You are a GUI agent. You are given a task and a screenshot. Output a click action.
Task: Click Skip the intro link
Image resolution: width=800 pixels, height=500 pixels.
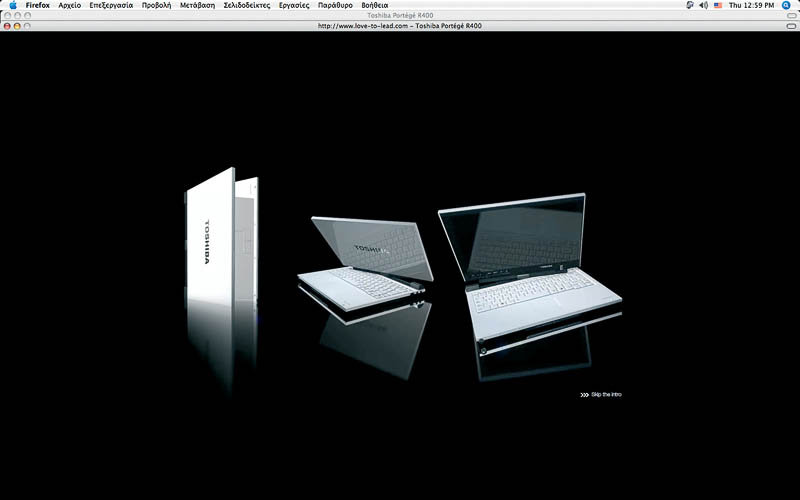(x=601, y=394)
